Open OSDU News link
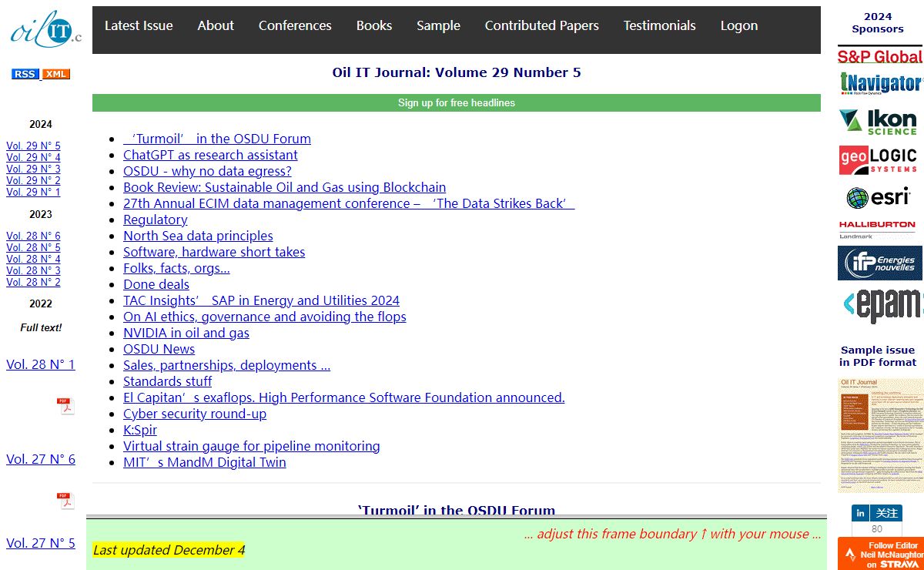924x570 pixels. pyautogui.click(x=159, y=349)
